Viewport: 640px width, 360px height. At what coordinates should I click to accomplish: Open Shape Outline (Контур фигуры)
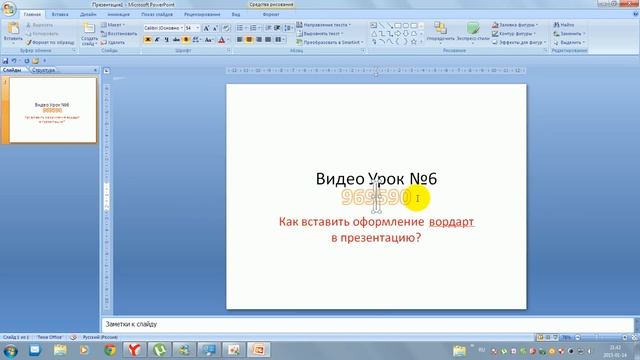(x=514, y=34)
